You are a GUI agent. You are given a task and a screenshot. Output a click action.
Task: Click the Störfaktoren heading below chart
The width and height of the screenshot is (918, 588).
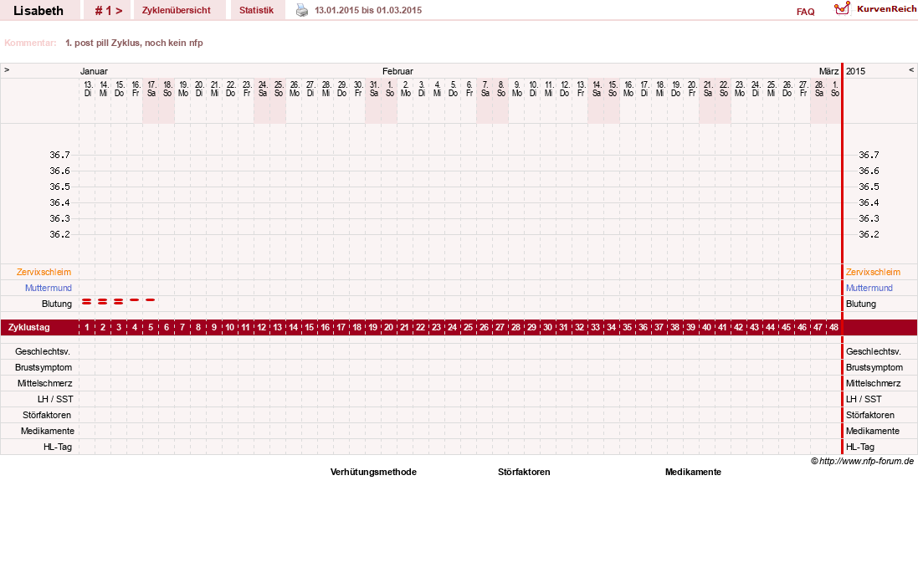(x=524, y=472)
